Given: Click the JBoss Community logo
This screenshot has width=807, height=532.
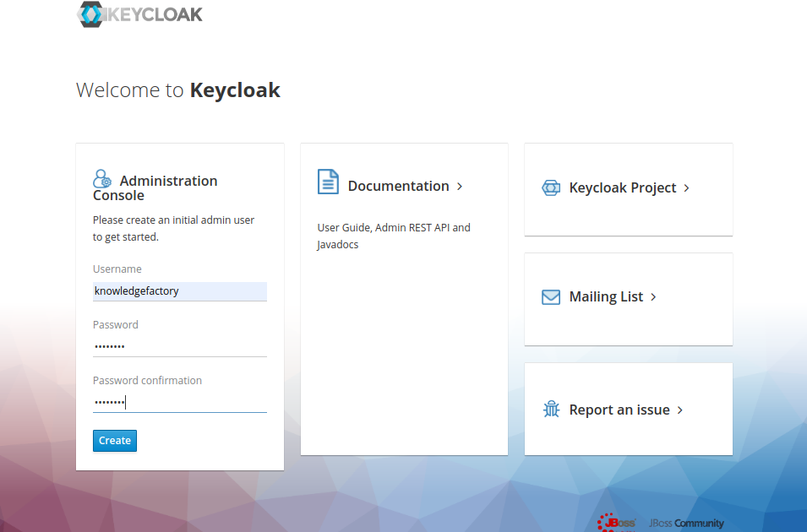Looking at the screenshot, I should [x=685, y=523].
